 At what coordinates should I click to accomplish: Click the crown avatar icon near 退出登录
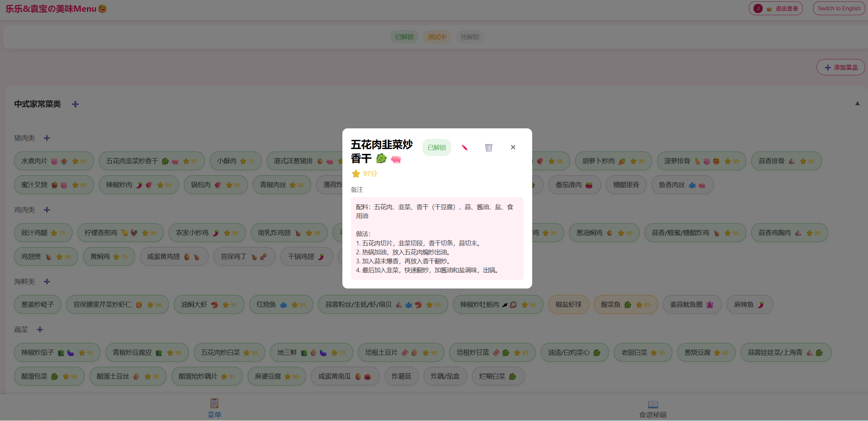[769, 8]
